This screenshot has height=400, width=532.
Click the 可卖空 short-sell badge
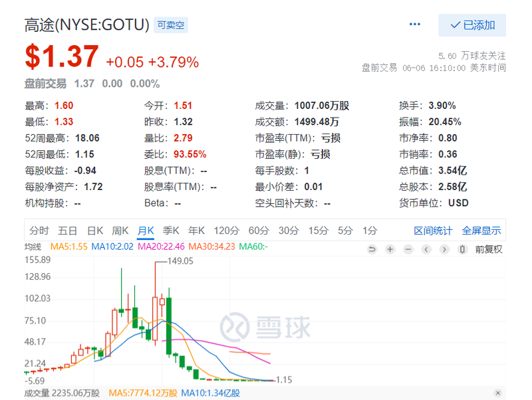point(171,25)
